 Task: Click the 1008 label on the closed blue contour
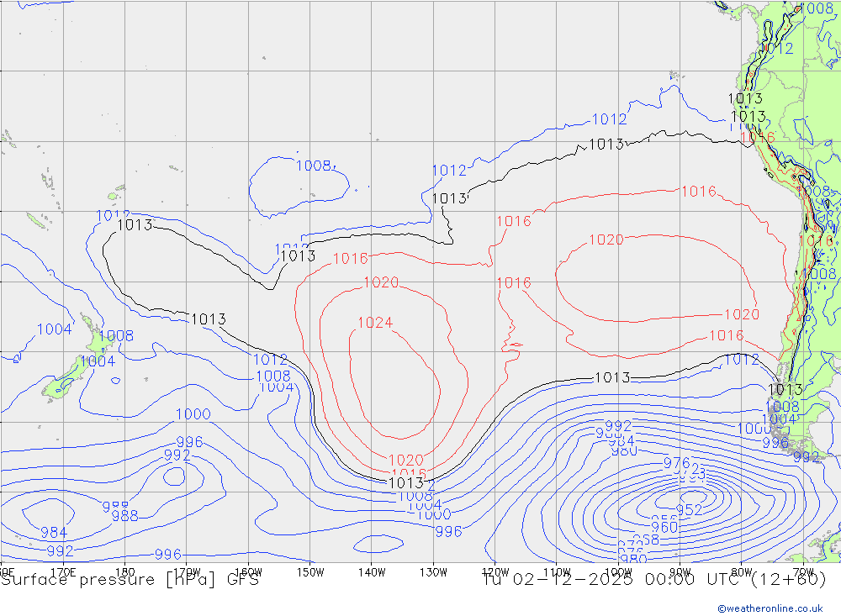[x=314, y=165]
